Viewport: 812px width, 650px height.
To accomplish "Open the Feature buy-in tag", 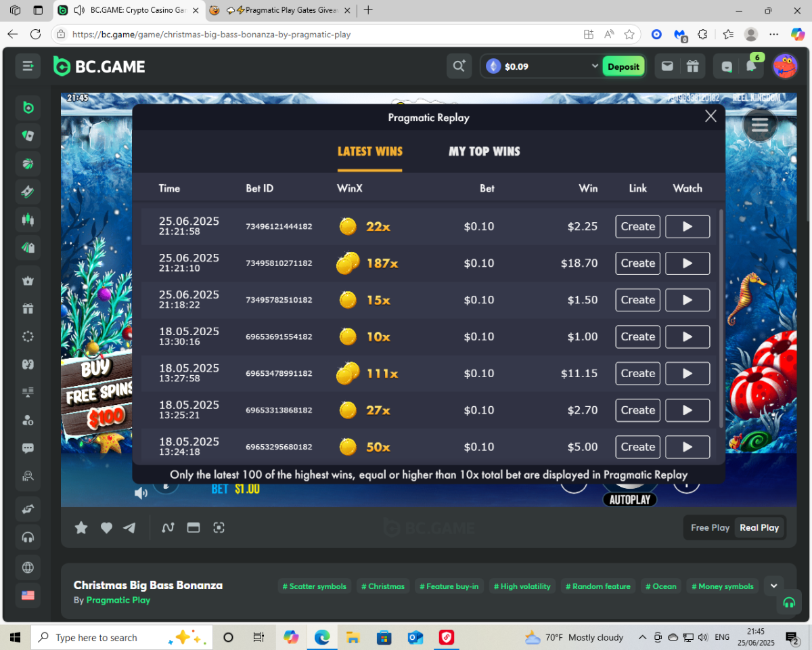I will coord(449,586).
